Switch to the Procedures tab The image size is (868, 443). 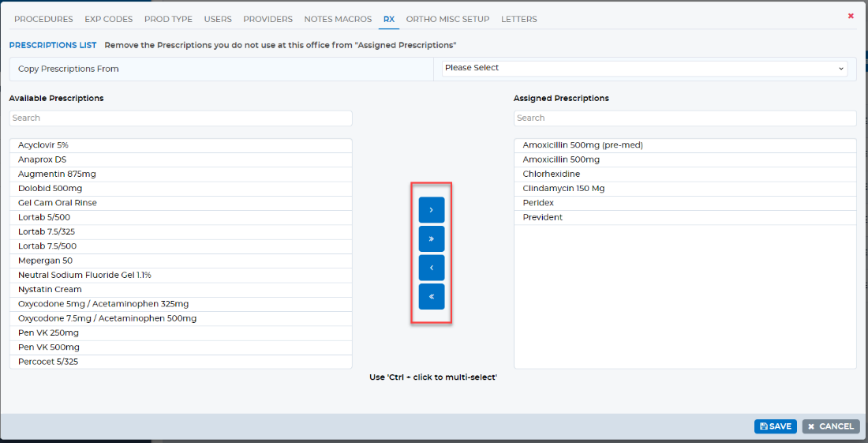(x=43, y=19)
